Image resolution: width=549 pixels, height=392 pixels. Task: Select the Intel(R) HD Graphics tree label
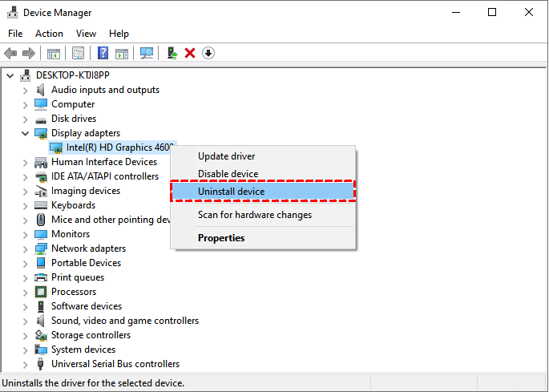pyautogui.click(x=119, y=148)
